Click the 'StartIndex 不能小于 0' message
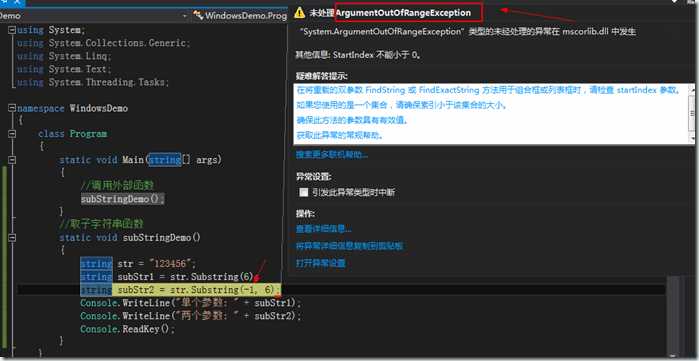This screenshot has width=699, height=361. tap(358, 55)
